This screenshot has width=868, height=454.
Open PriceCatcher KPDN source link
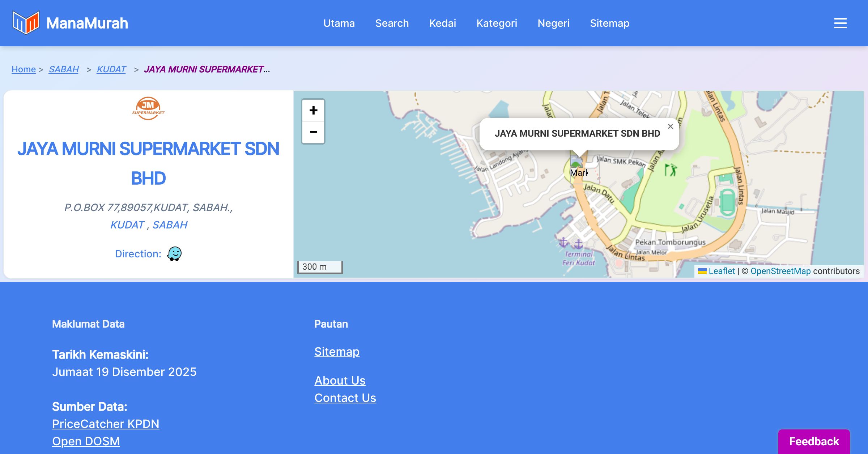click(x=106, y=424)
